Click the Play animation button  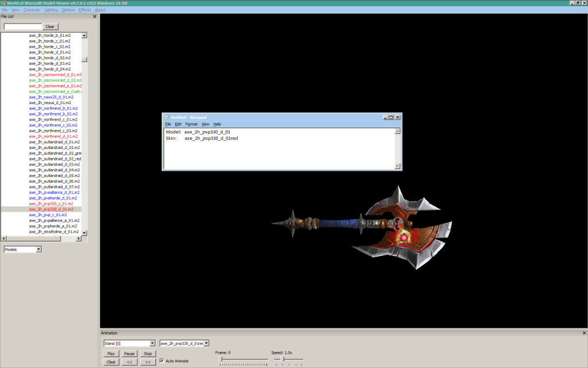tap(111, 354)
